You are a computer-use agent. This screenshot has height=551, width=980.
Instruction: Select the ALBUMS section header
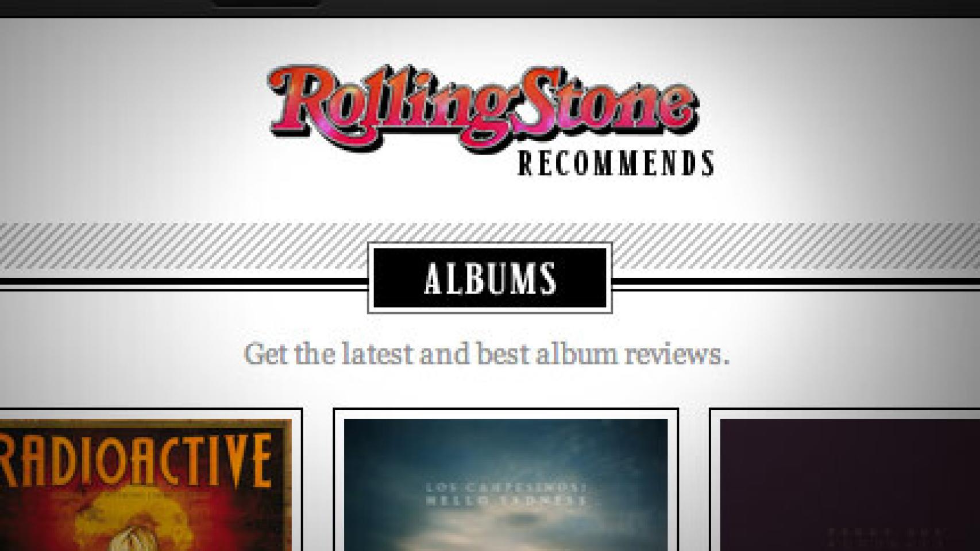pyautogui.click(x=490, y=278)
